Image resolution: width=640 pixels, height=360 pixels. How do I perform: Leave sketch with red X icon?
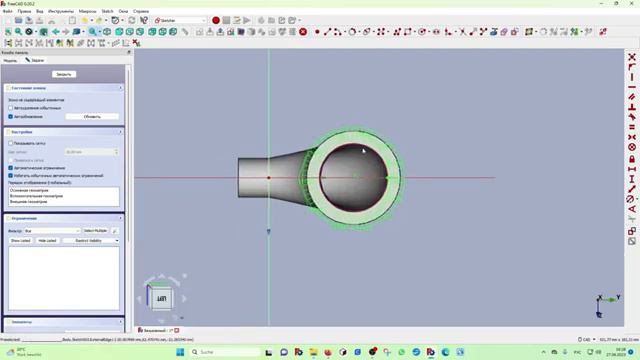click(x=303, y=32)
